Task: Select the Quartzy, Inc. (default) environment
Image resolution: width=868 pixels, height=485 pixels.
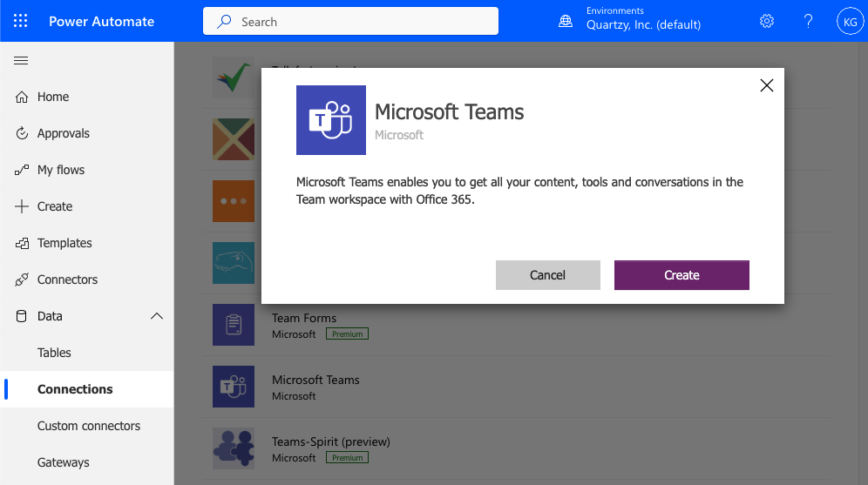Action: [x=643, y=25]
